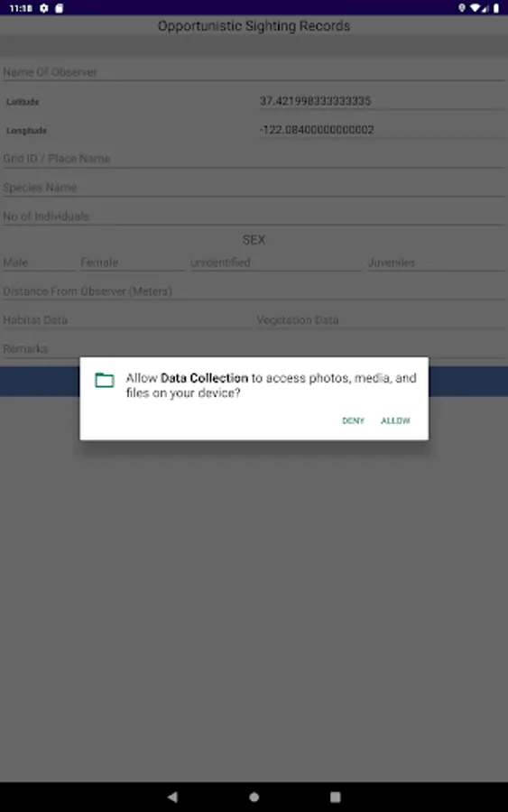Click the folder icon in permission dialog
Image resolution: width=508 pixels, height=812 pixels.
[x=105, y=380]
